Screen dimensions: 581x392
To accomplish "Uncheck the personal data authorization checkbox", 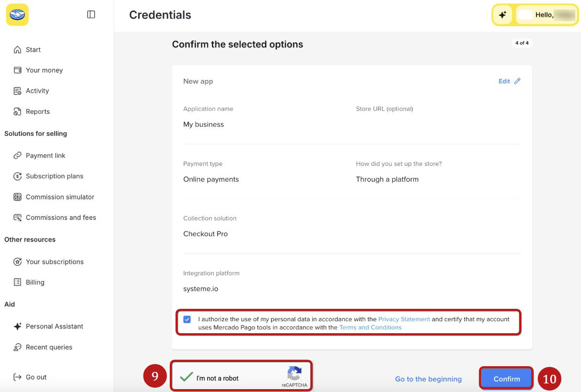I will pyautogui.click(x=187, y=319).
